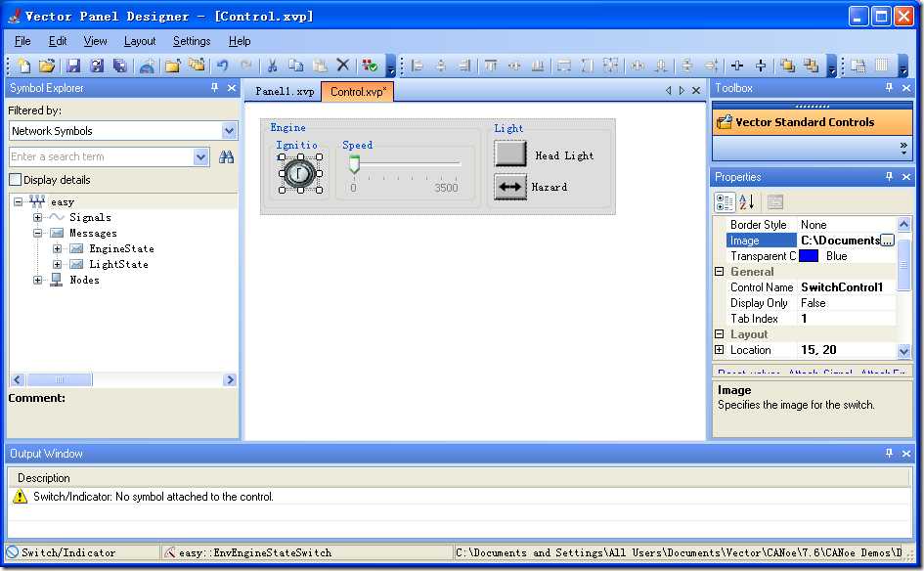The height and width of the screenshot is (571, 924).
Task: Click the Save All stacked disks icon
Action: (119, 66)
